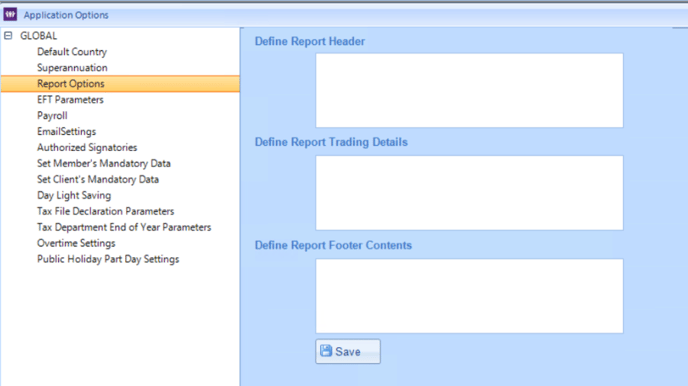Image resolution: width=688 pixels, height=386 pixels.
Task: Open Set Client's Mandatory Data
Action: (x=98, y=179)
